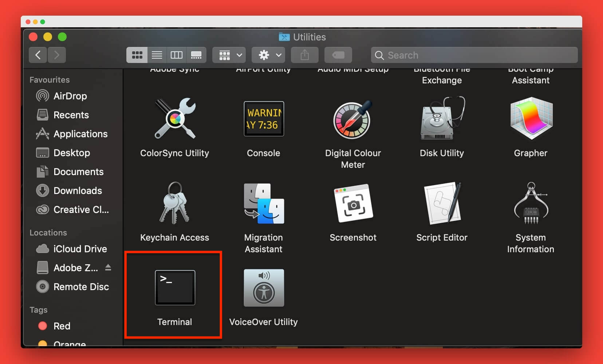Click the Tags section header
Screen dimensions: 603x364
[x=39, y=310]
